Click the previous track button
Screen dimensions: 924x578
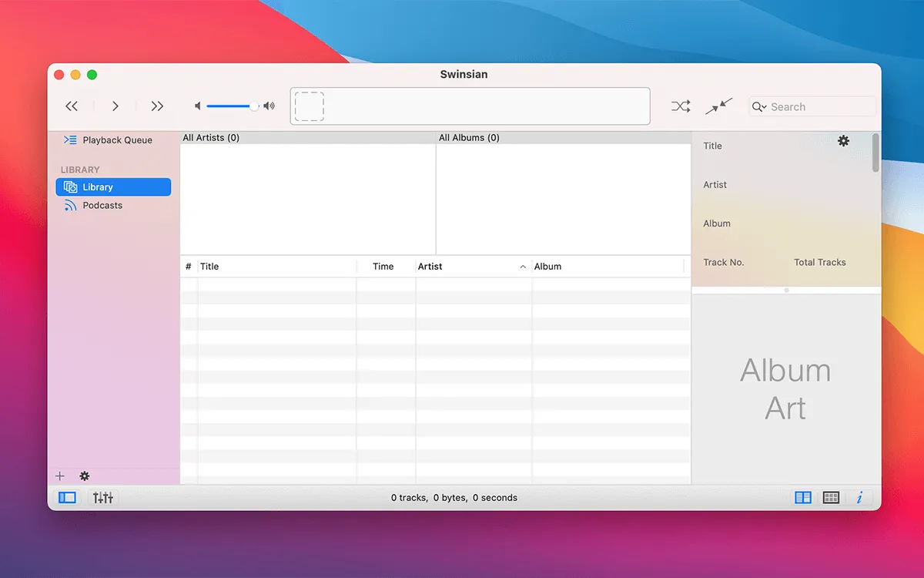coord(72,106)
